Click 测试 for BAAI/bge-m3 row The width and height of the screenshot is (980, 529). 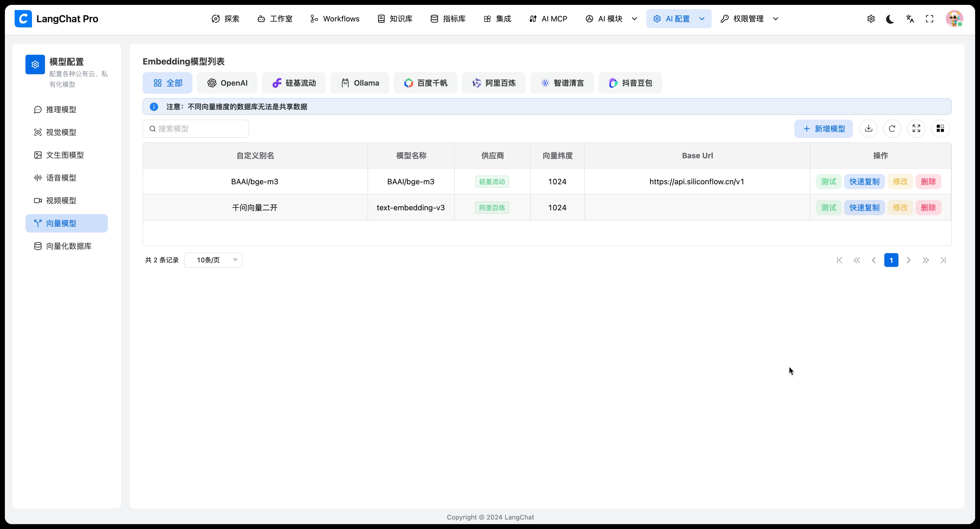coord(829,181)
